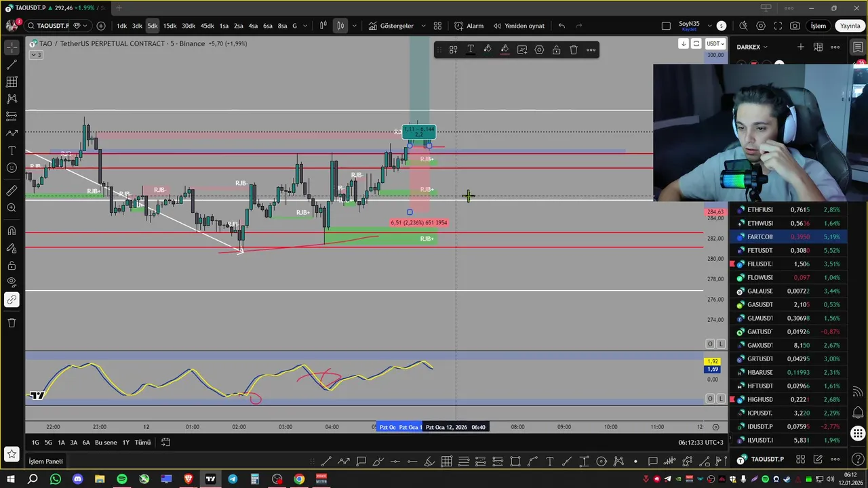The height and width of the screenshot is (488, 868).
Task: Click the İşlem trade button
Action: pyautogui.click(x=818, y=26)
